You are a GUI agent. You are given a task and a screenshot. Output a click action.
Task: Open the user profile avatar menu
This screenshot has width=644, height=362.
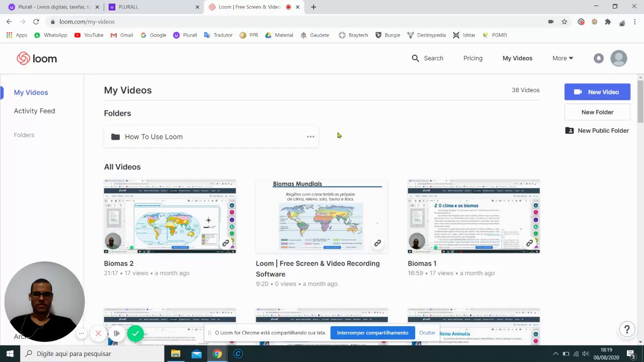point(619,58)
